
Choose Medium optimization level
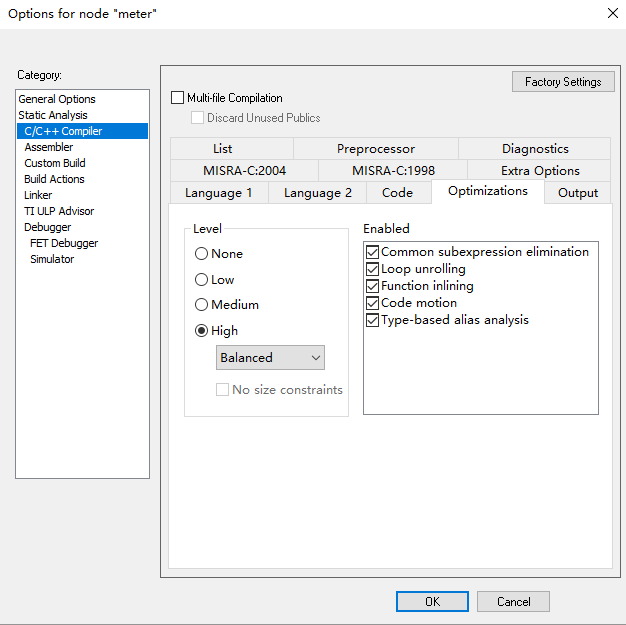click(x=202, y=305)
